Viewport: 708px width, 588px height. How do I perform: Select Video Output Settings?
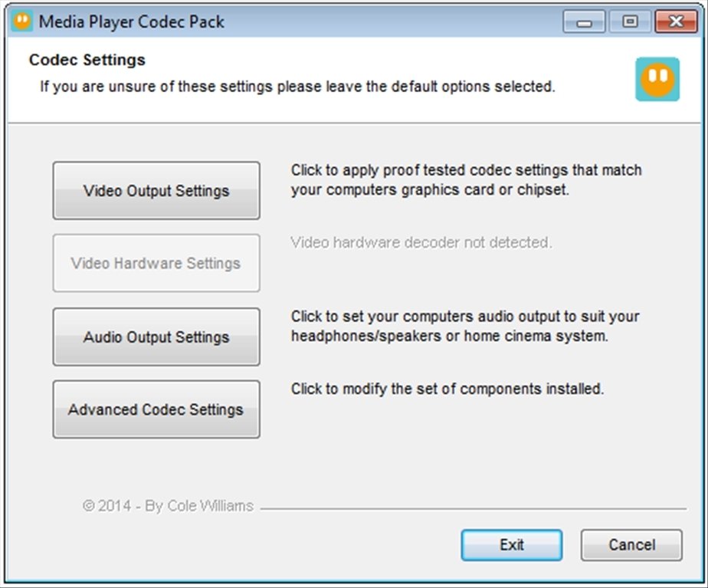click(156, 190)
